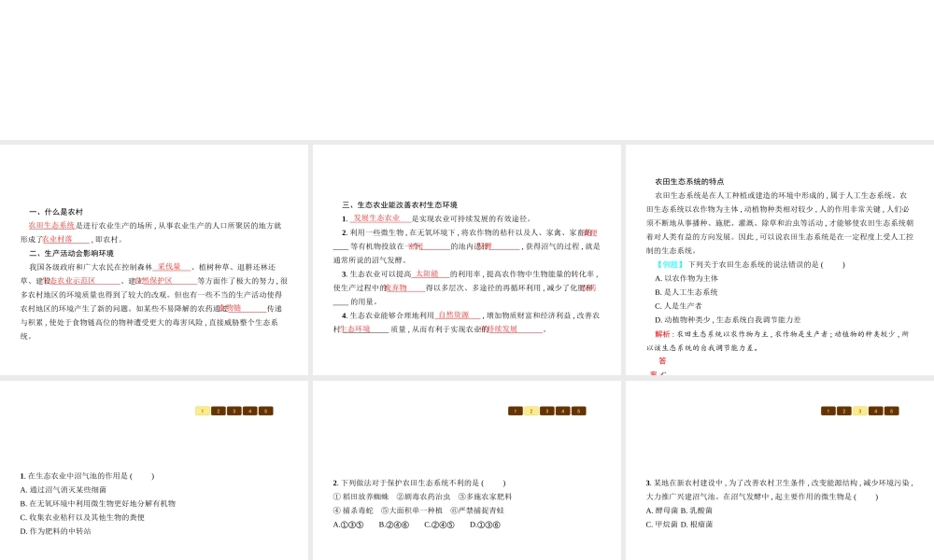This screenshot has width=934, height=560.
Task: Choose page button 1 on question 3 slide
Action: click(828, 411)
